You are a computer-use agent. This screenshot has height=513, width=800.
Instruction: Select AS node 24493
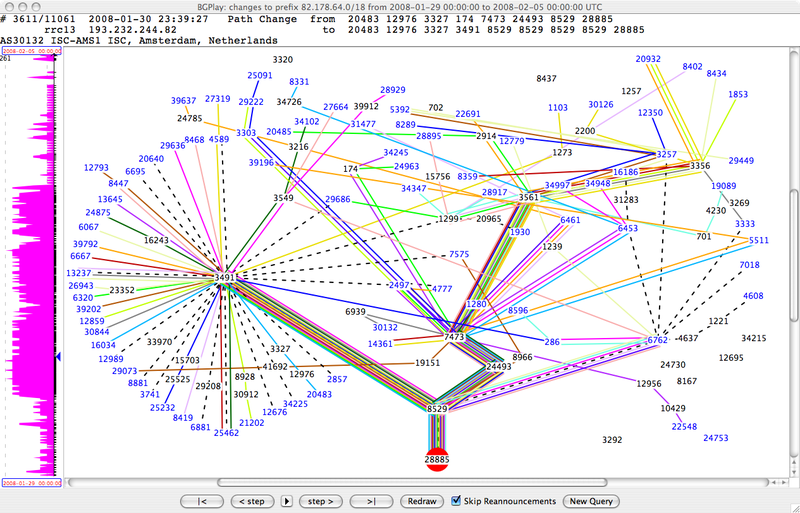click(498, 367)
